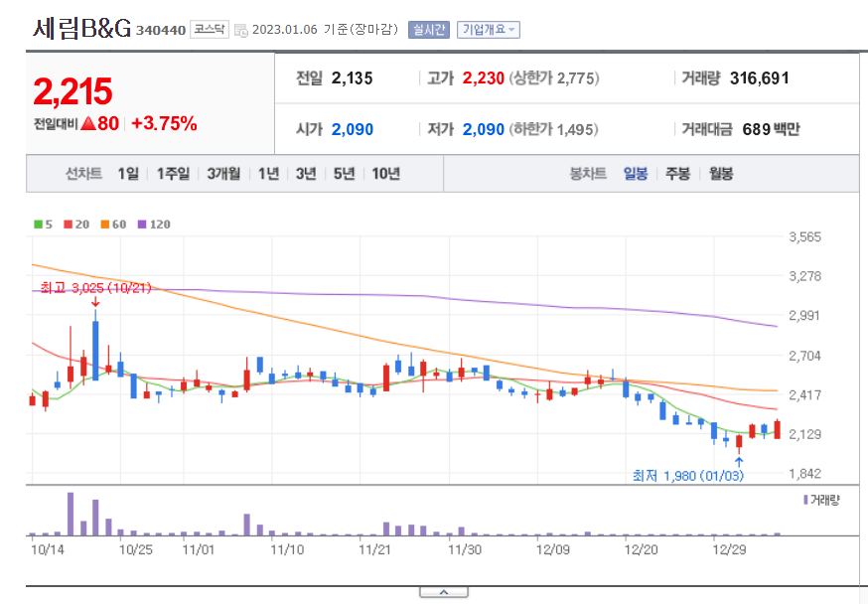Select the 10년 line chart period
Viewport: 868px width, 604px height.
pyautogui.click(x=386, y=174)
